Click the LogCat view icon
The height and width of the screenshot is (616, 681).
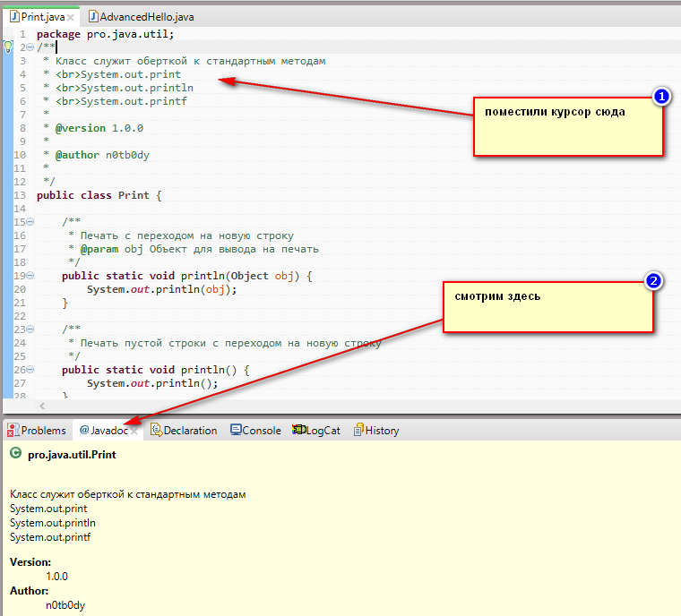coord(299,431)
